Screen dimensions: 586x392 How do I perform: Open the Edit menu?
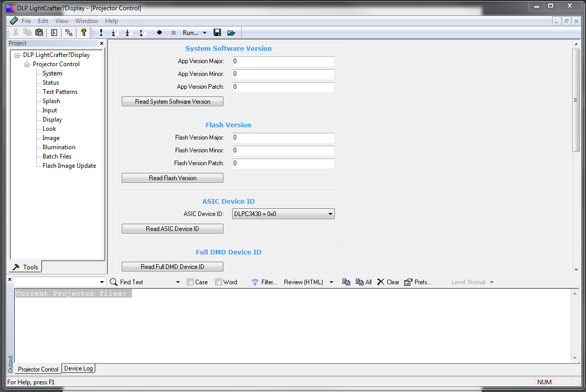43,21
